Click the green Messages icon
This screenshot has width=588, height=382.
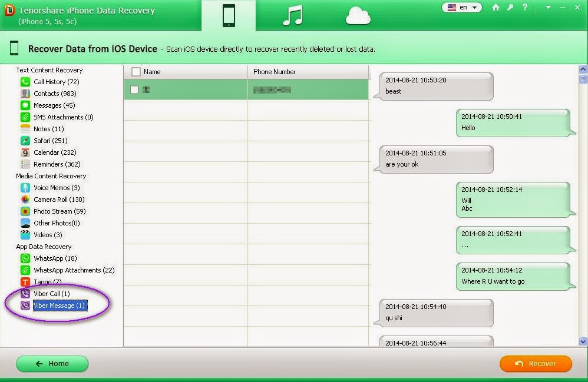[x=25, y=105]
